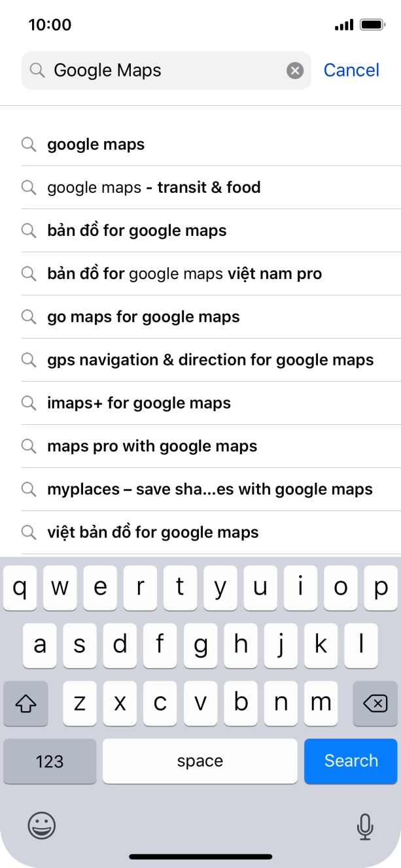
Task: Tap the space bar
Action: 200,761
